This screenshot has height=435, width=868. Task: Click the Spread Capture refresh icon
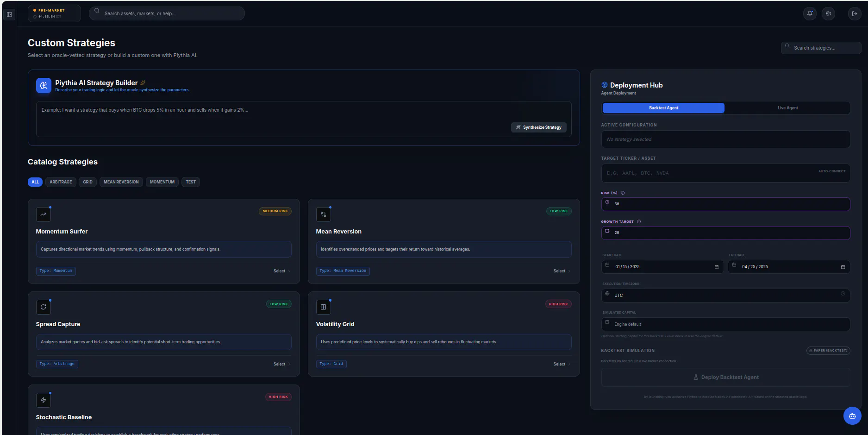(x=44, y=307)
